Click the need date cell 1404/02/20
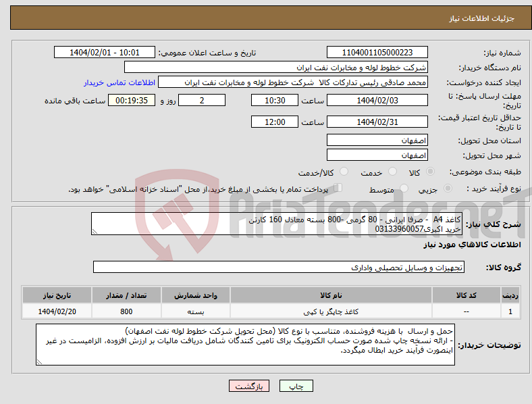 coord(57,311)
